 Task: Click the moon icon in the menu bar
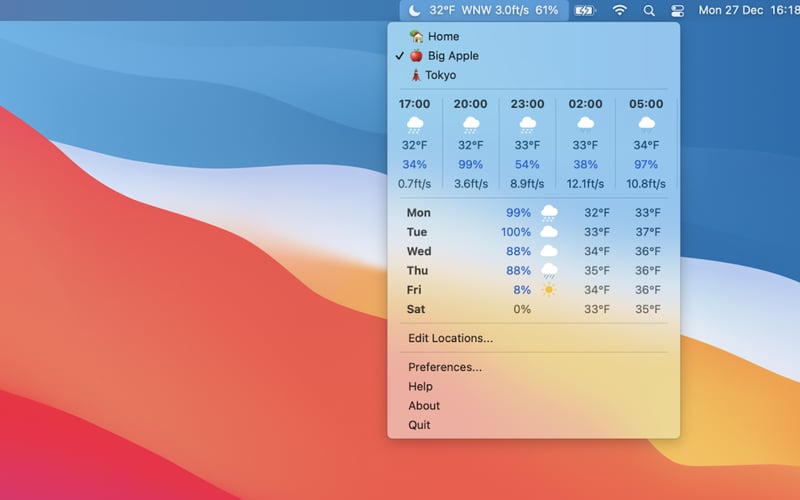415,10
